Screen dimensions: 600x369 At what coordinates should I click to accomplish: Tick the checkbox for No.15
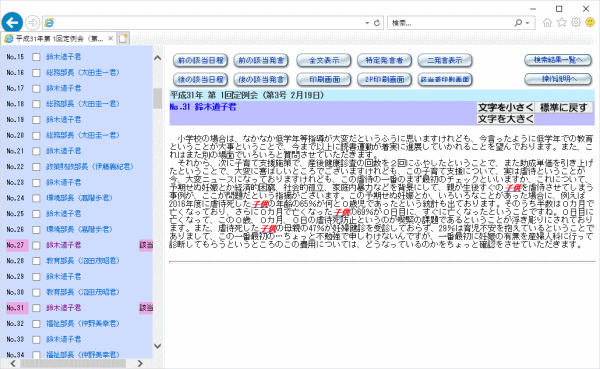(x=36, y=57)
